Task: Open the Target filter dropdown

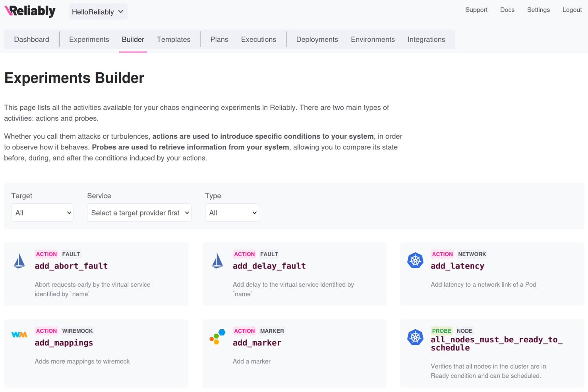Action: click(x=43, y=213)
